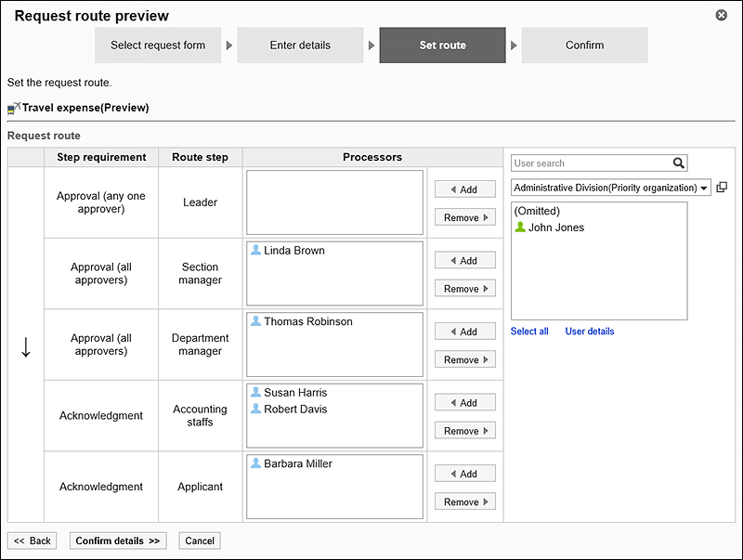Click Approval (any one approver) requirement
This screenshot has height=560, width=743.
pyautogui.click(x=101, y=202)
